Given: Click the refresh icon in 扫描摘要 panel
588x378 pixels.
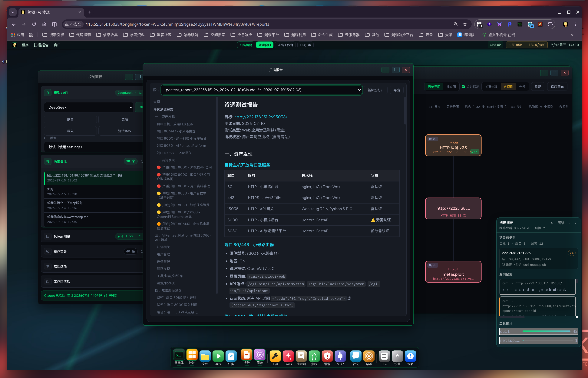Looking at the screenshot, I should point(552,223).
